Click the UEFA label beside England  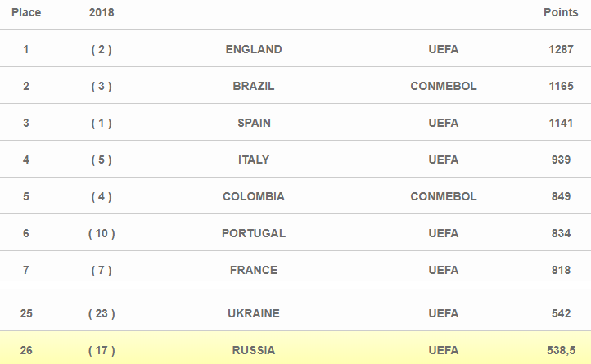pos(444,49)
